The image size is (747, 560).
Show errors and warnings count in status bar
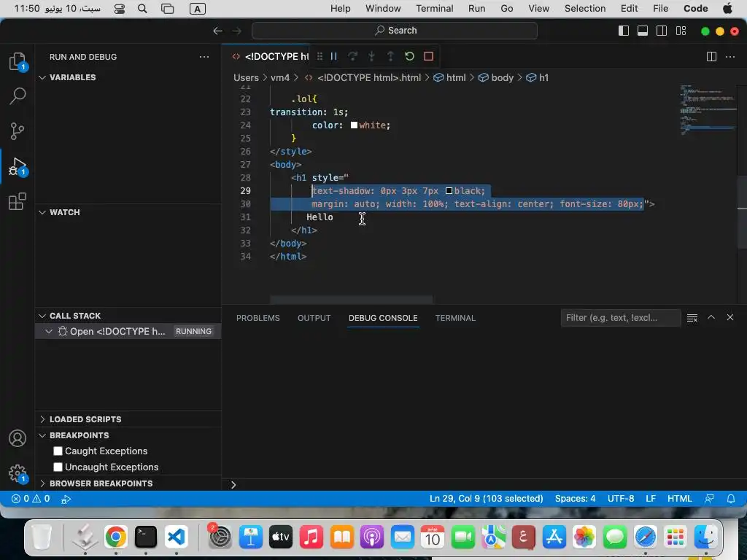click(x=31, y=499)
